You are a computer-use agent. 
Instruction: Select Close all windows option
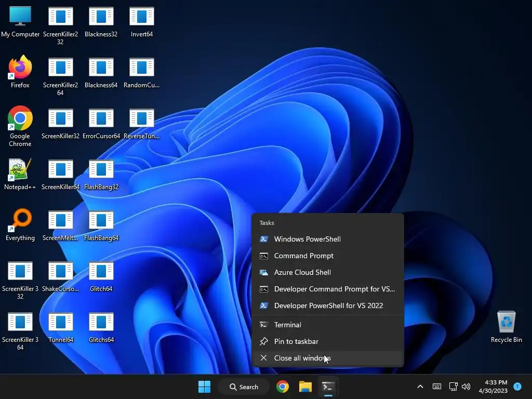point(328,358)
